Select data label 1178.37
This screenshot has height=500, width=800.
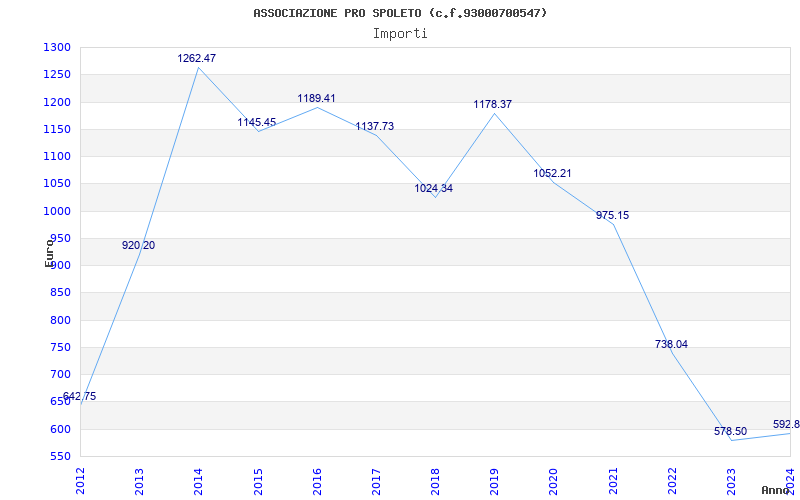(492, 104)
